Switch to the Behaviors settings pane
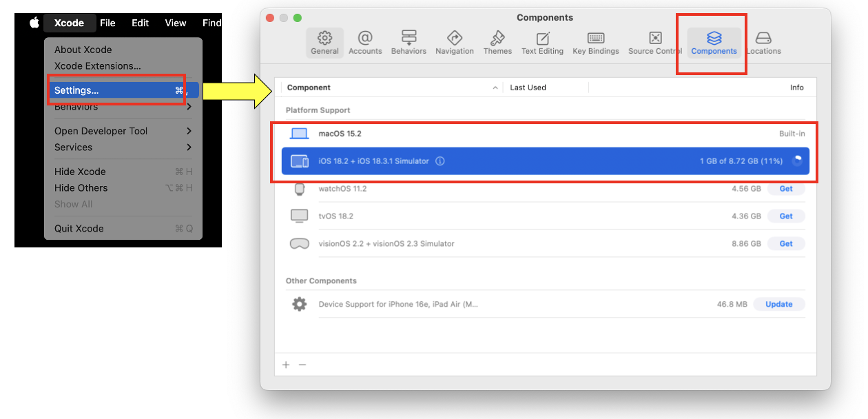Viewport: 868px width, 419px height. 409,43
